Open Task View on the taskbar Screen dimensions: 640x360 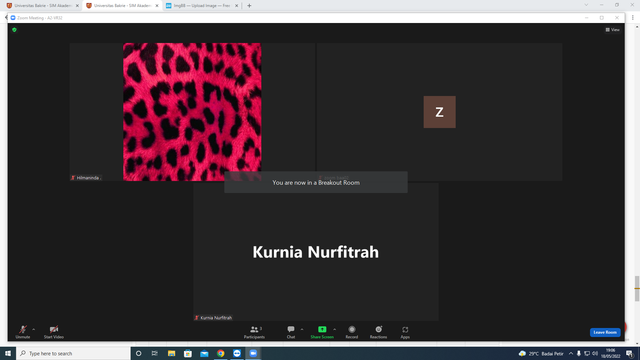pyautogui.click(x=155, y=353)
